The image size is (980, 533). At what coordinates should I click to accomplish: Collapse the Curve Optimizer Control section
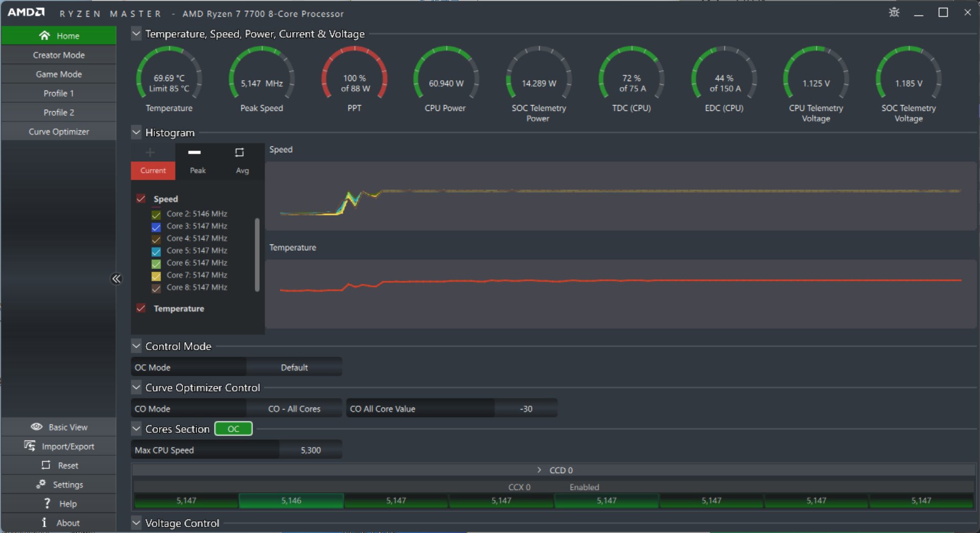tap(136, 387)
